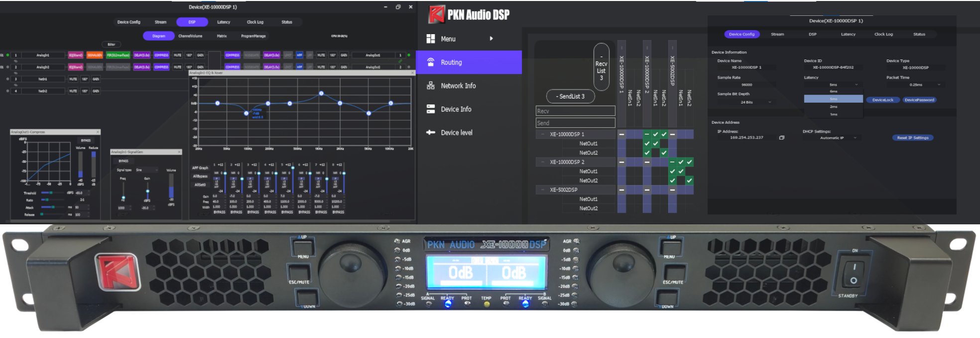Image resolution: width=980 pixels, height=338 pixels.
Task: Copy the IP address using copy icon
Action: pos(781,138)
